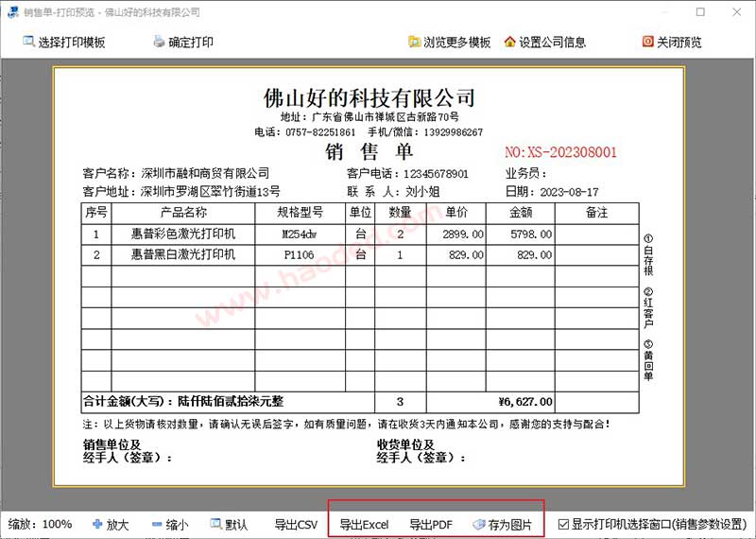Image resolution: width=756 pixels, height=539 pixels.
Task: Click the 收货单位及经手人 signature label
Action: pos(421,451)
